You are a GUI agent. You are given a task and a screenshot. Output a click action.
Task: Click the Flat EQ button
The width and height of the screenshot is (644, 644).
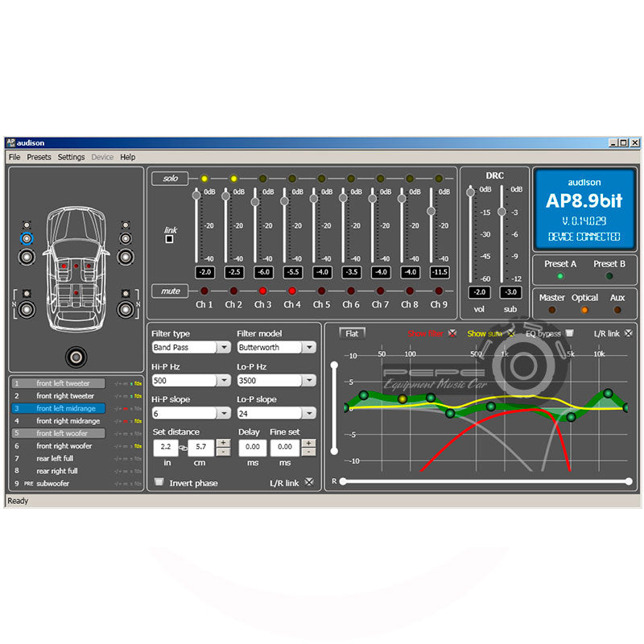(352, 333)
